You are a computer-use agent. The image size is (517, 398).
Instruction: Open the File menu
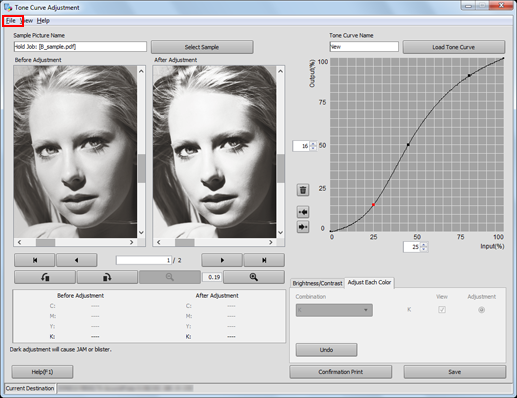(11, 21)
